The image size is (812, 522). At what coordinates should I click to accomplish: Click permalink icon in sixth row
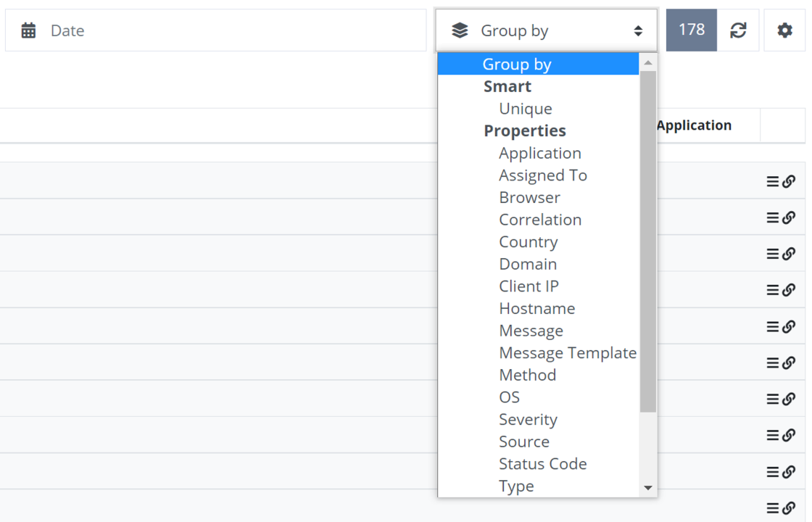click(789, 363)
